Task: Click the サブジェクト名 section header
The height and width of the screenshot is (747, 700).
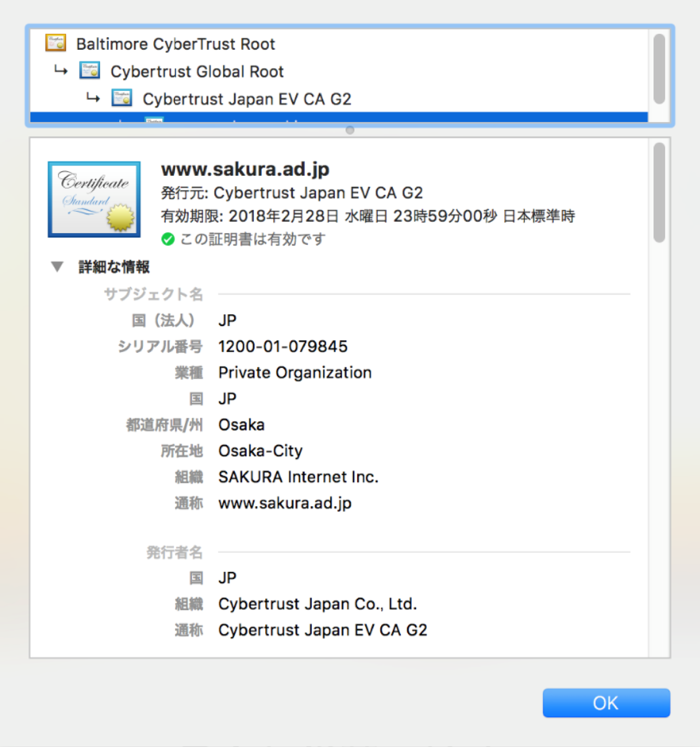Action: pyautogui.click(x=154, y=294)
